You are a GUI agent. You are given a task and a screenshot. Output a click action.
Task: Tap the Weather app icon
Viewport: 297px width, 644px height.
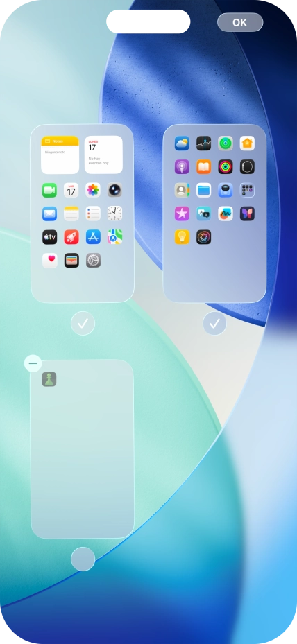pos(182,143)
